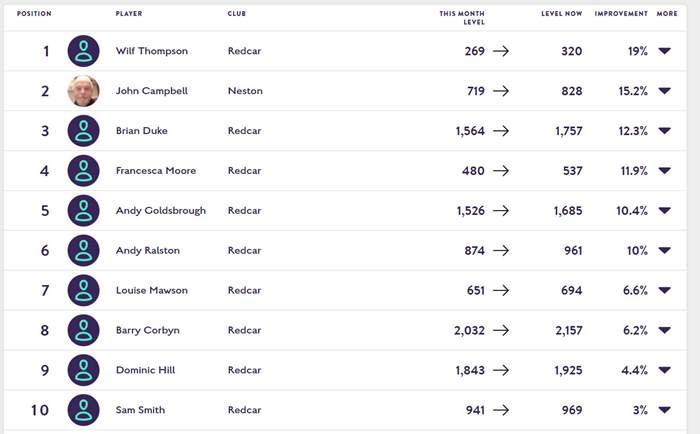The width and height of the screenshot is (700, 434).
Task: Click the Improvement column header
Action: [621, 14]
